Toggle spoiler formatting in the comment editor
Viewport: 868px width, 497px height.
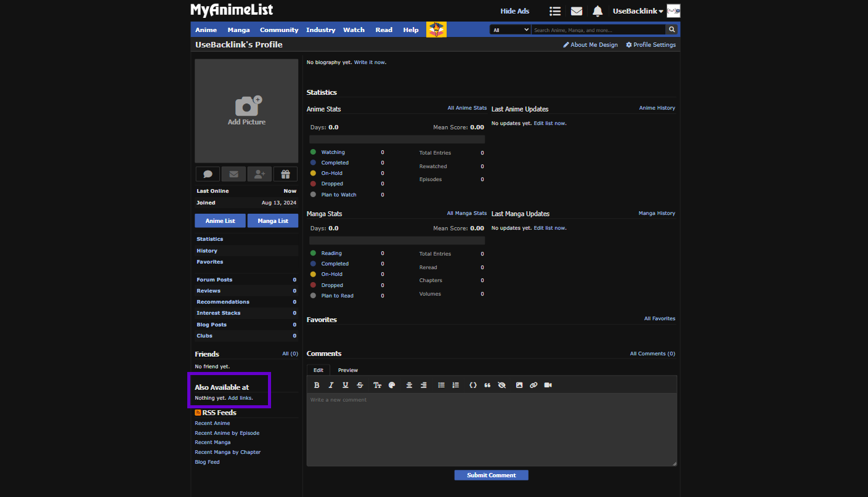coord(502,385)
